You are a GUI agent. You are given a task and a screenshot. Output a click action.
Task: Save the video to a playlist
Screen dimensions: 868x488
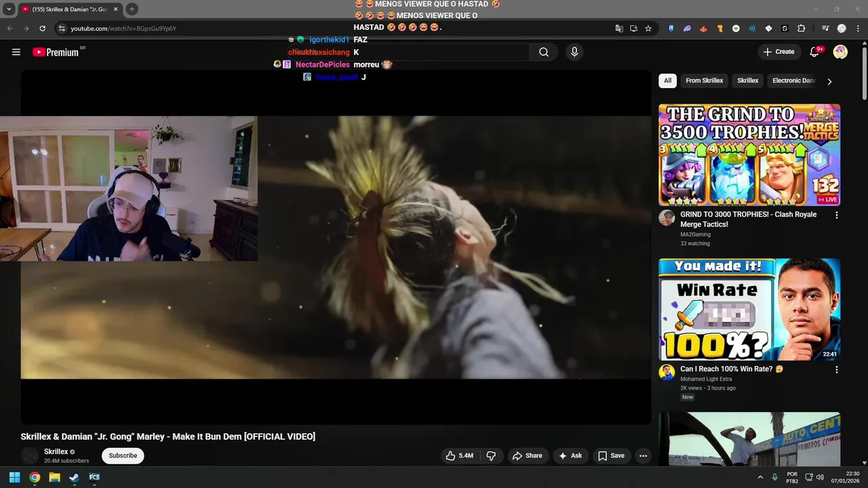[611, 455]
